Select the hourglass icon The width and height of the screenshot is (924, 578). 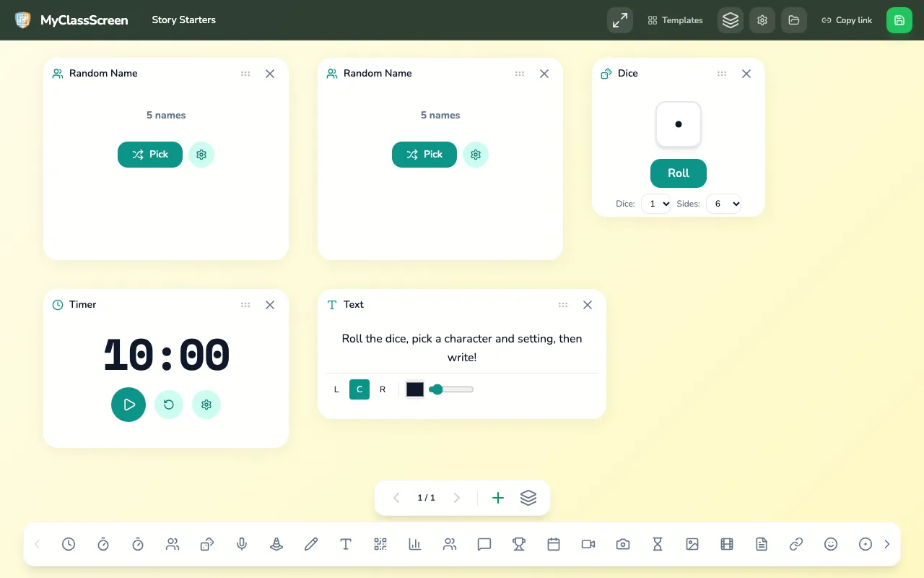pyautogui.click(x=658, y=544)
